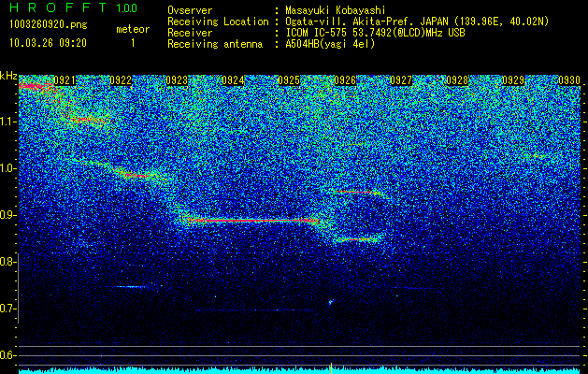Click the 0.7 frequency axis label
588x374 pixels.
[x=7, y=309]
